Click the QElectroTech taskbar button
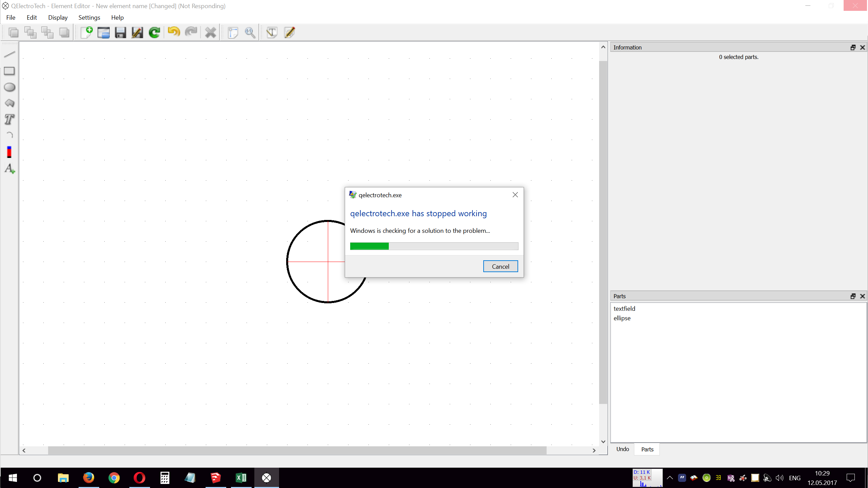 point(267,478)
